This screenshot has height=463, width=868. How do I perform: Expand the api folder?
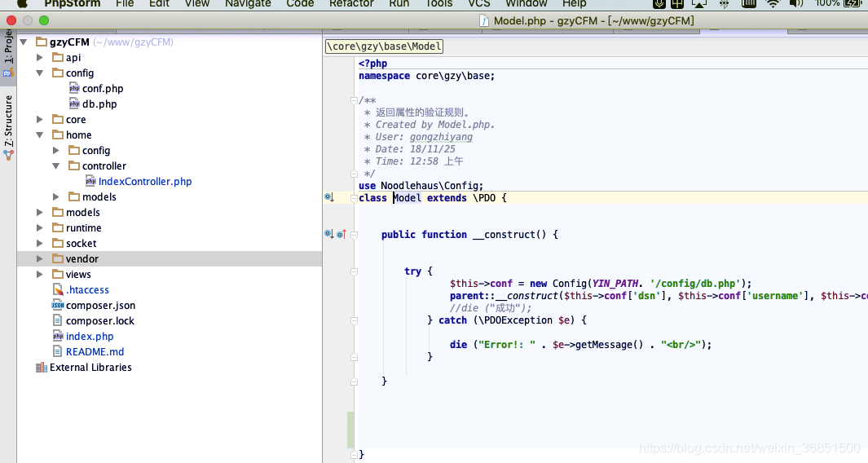tap(39, 58)
